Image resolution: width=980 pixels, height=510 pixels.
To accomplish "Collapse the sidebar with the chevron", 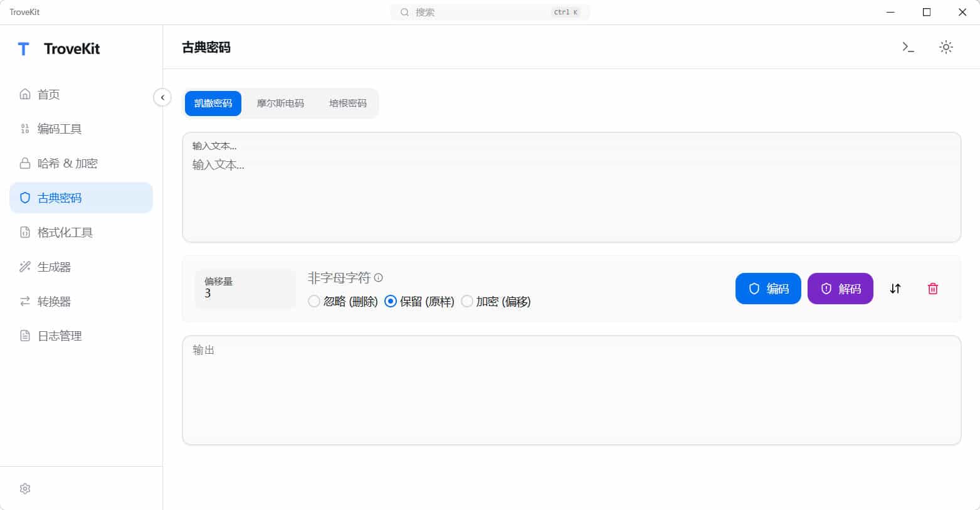I will pyautogui.click(x=162, y=97).
